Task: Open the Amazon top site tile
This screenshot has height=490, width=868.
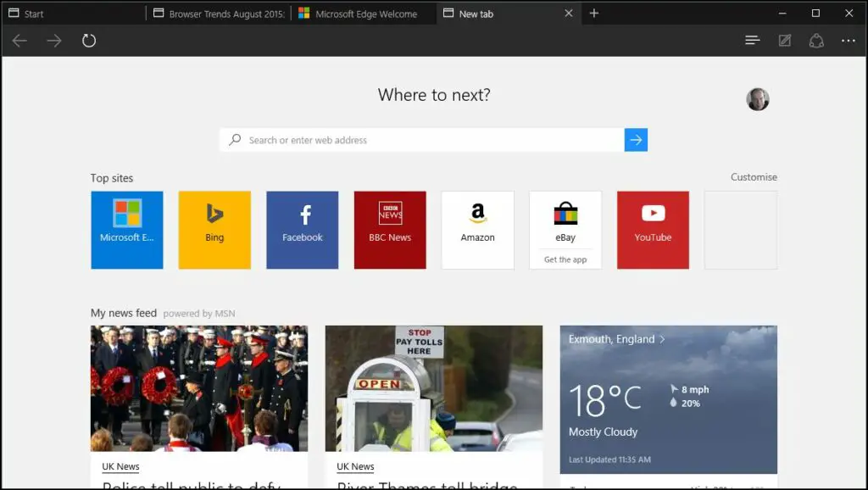Action: coord(478,231)
